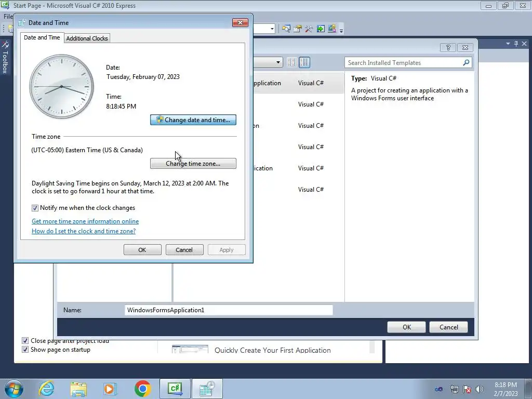532x399 pixels.
Task: Click the analog clock face
Action: (x=61, y=87)
